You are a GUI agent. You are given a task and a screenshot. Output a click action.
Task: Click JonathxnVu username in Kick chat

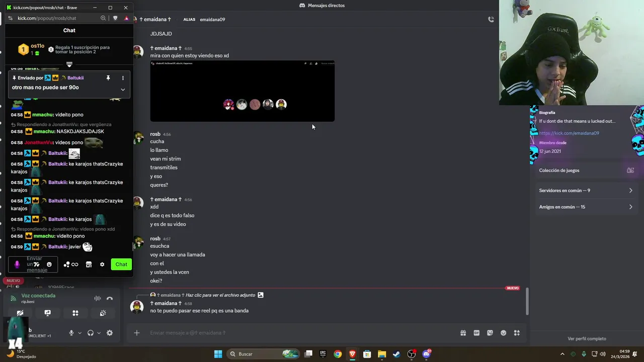38,142
